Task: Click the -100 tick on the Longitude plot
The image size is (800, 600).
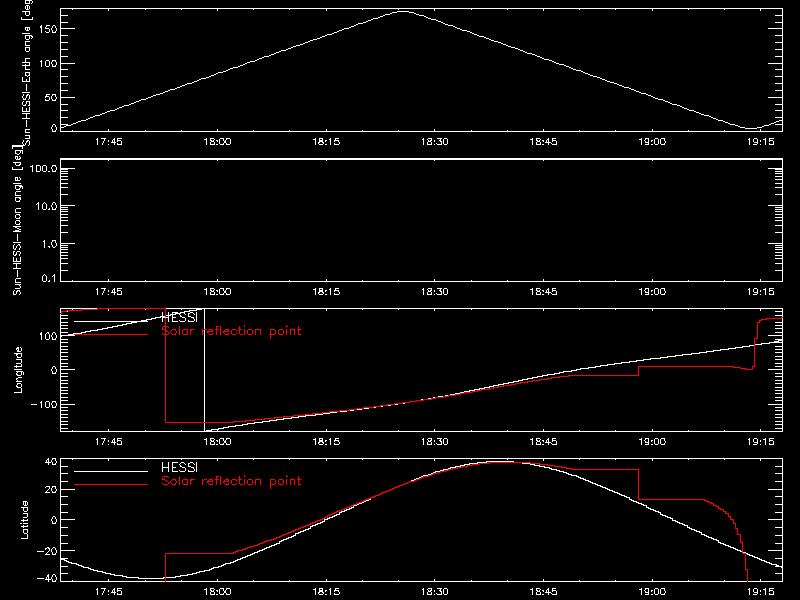Action: (x=44, y=405)
